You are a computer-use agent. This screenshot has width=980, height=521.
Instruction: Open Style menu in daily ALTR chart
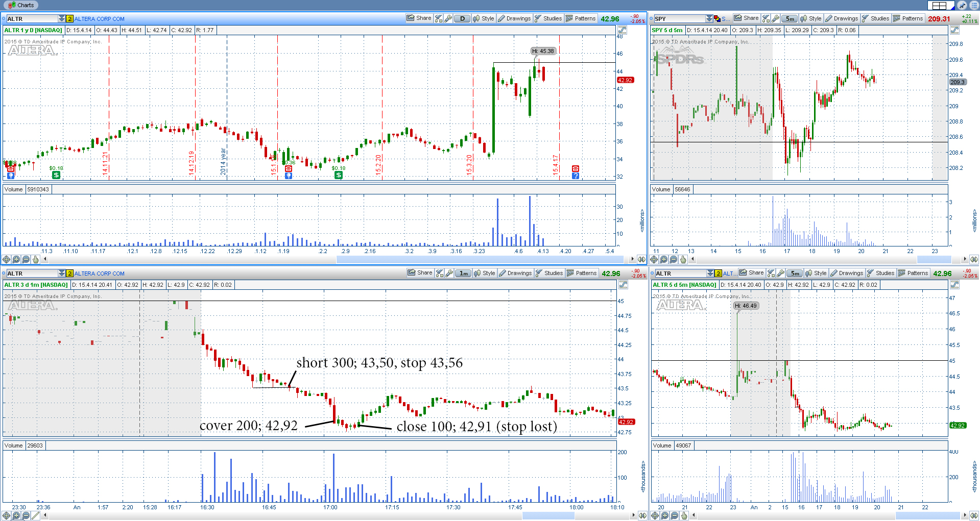(x=484, y=18)
